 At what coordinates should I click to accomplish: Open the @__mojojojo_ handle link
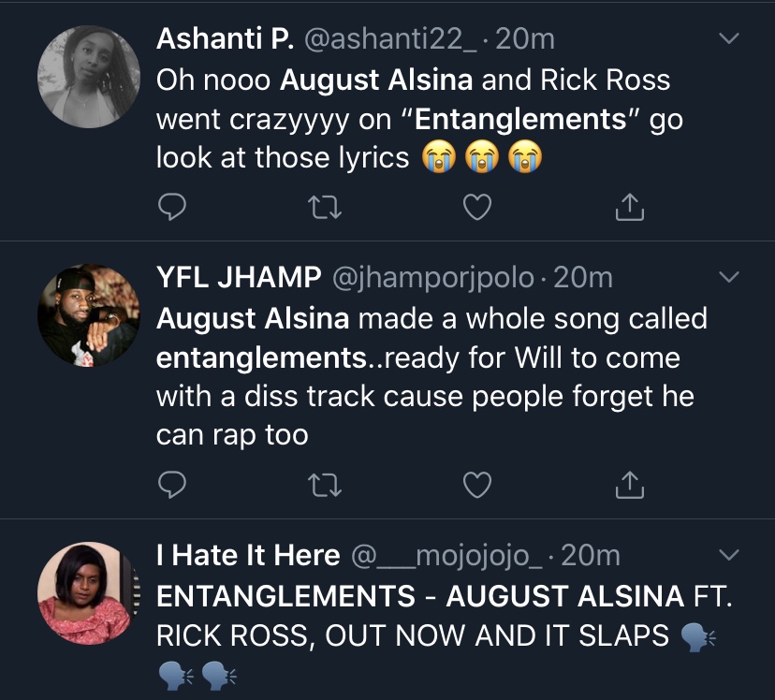coord(446,556)
